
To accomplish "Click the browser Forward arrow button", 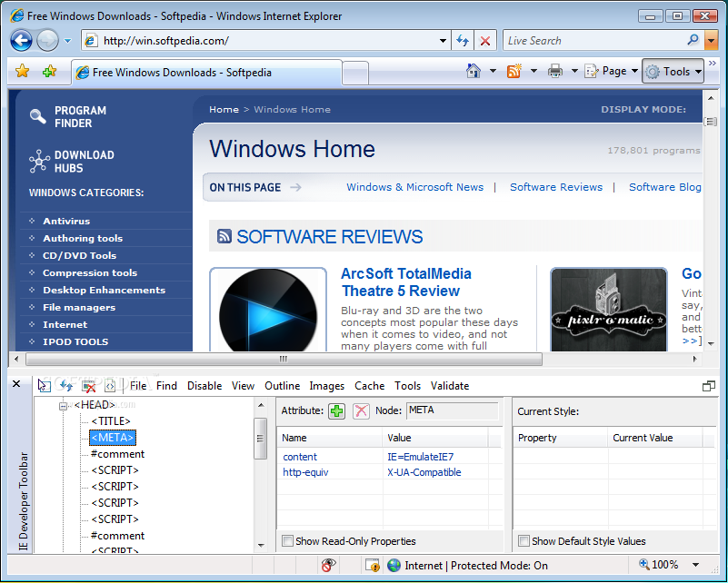I will click(x=47, y=40).
